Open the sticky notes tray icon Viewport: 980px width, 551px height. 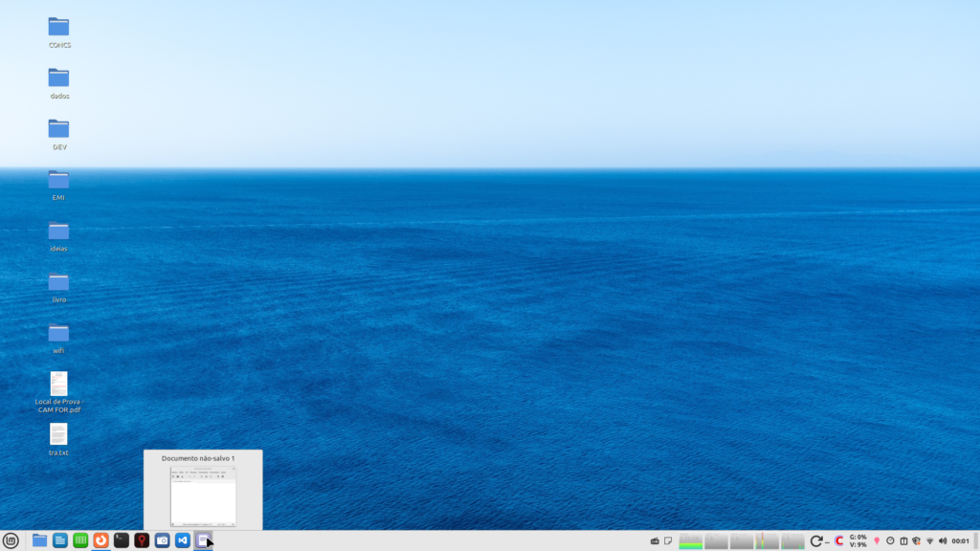tap(668, 541)
